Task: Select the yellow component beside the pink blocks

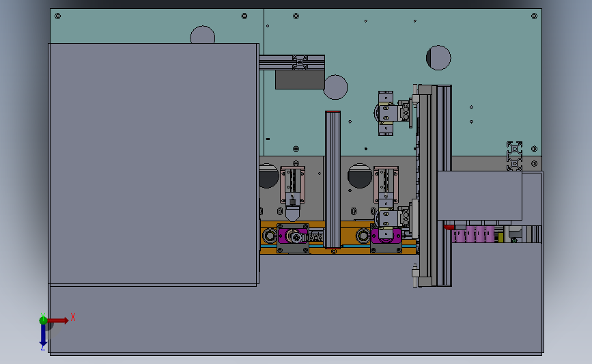Action: pyautogui.click(x=501, y=237)
